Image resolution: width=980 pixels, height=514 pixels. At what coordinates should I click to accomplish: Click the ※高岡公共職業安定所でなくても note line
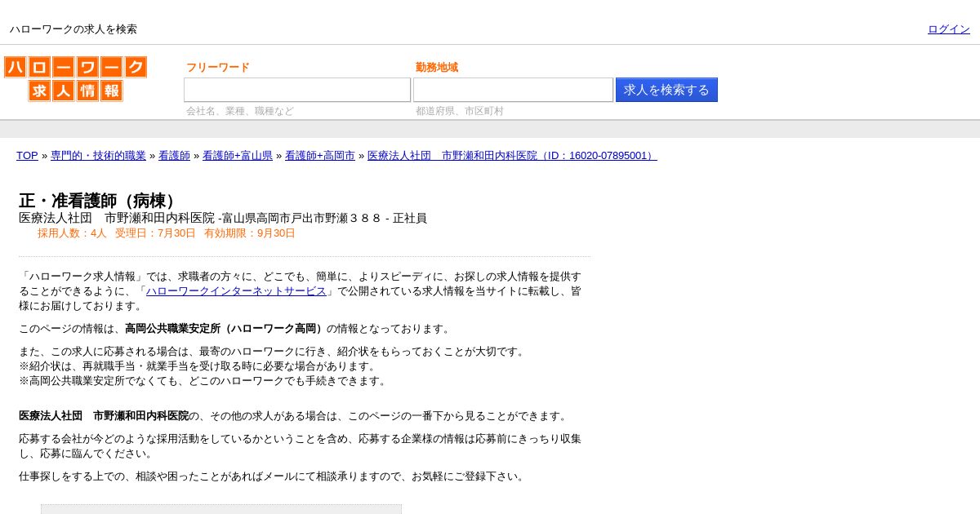[x=203, y=381]
